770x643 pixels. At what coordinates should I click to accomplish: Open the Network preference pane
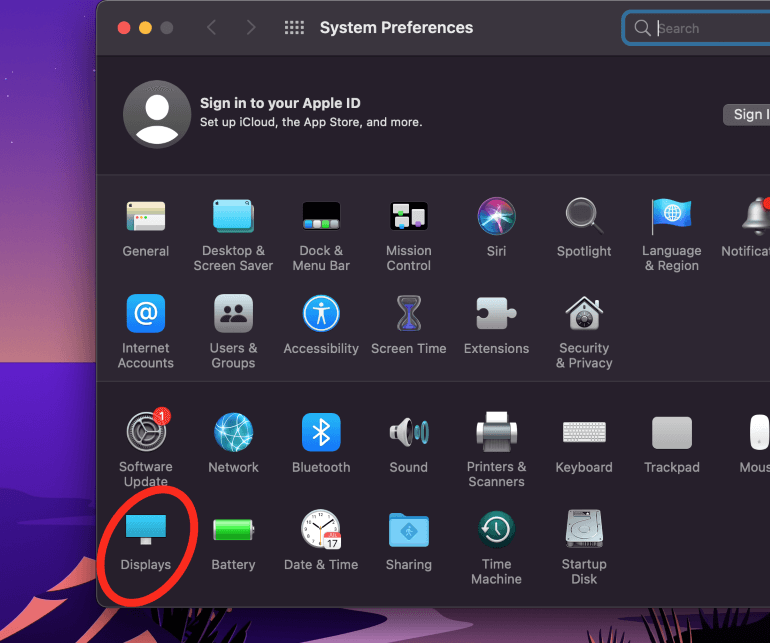(233, 433)
